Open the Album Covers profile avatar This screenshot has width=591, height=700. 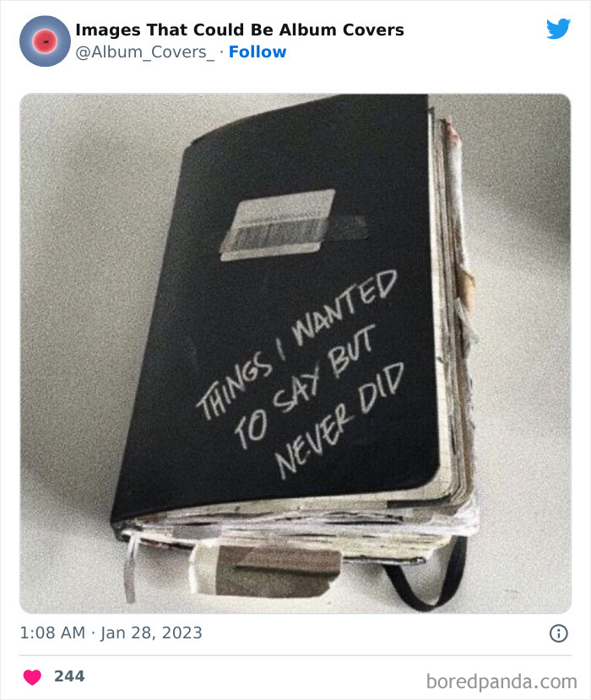[45, 41]
